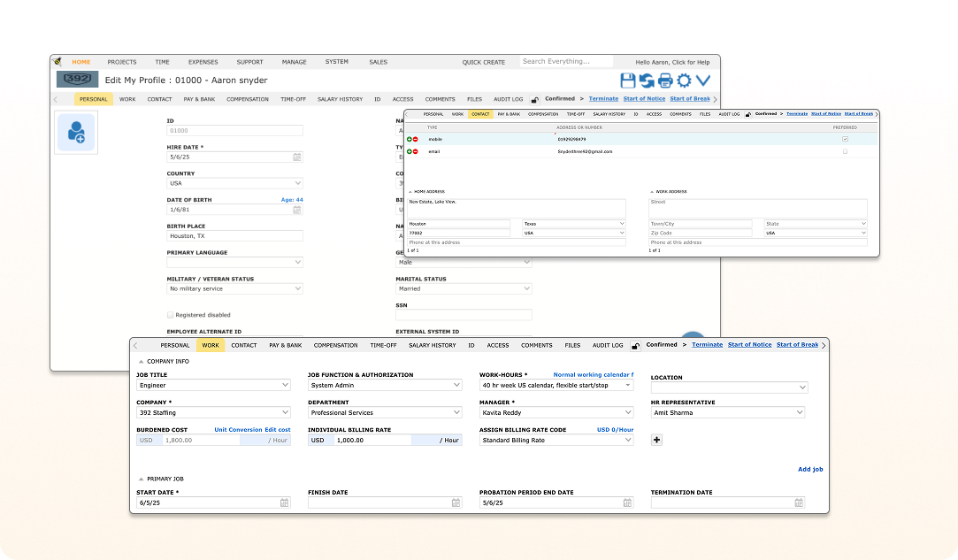Open the Job Title dropdown showing Engineer
This screenshot has height=560, width=958.
213,385
